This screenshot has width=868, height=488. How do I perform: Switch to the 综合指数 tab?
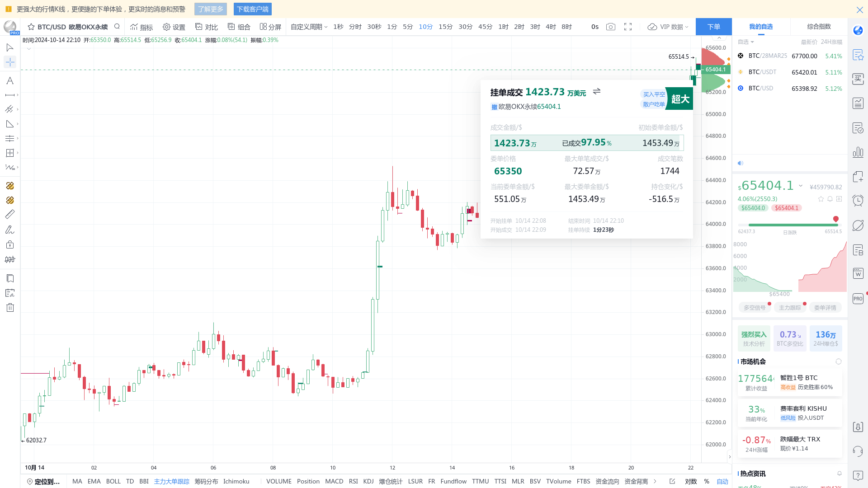(819, 27)
